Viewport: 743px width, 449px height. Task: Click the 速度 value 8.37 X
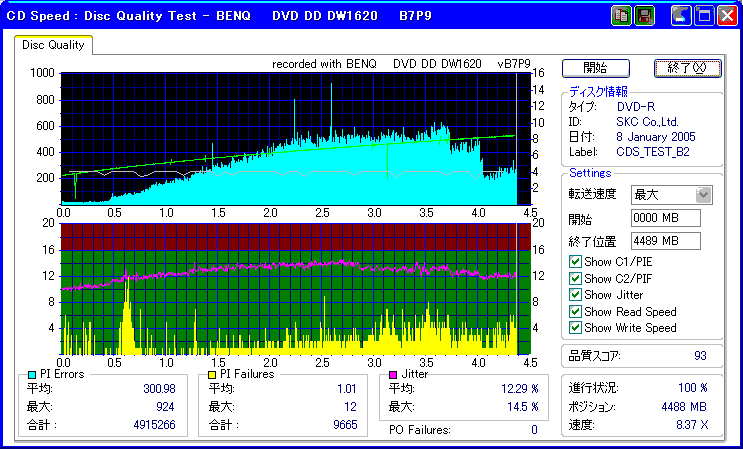(x=692, y=425)
